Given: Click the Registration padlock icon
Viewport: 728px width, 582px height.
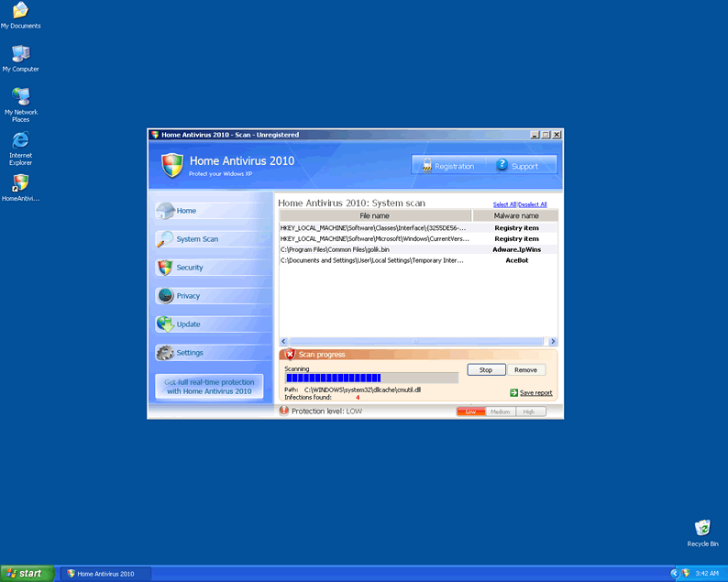Looking at the screenshot, I should [x=426, y=166].
